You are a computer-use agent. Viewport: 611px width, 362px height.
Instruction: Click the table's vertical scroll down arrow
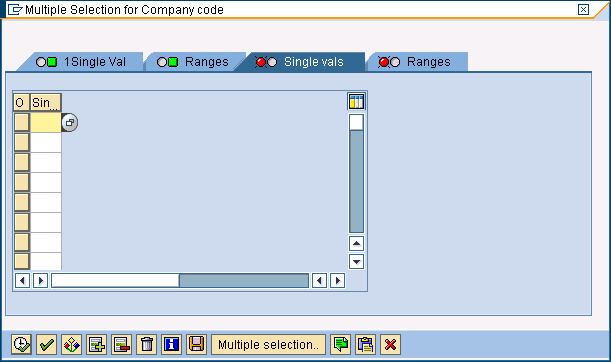pos(356,261)
